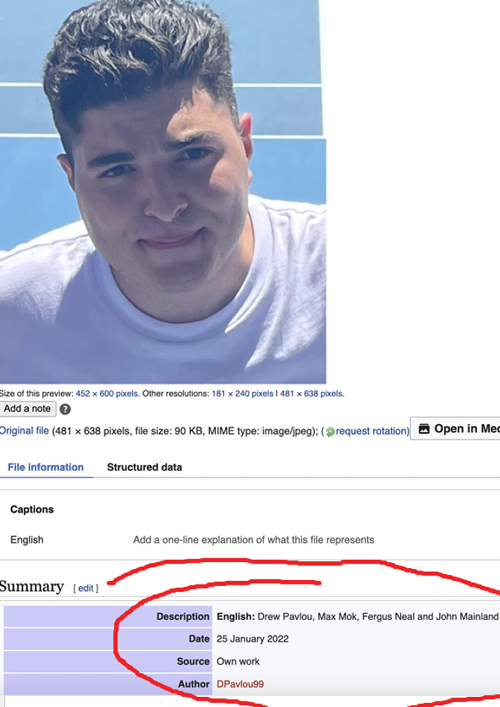
Task: Click the Own work source text
Action: click(x=238, y=661)
